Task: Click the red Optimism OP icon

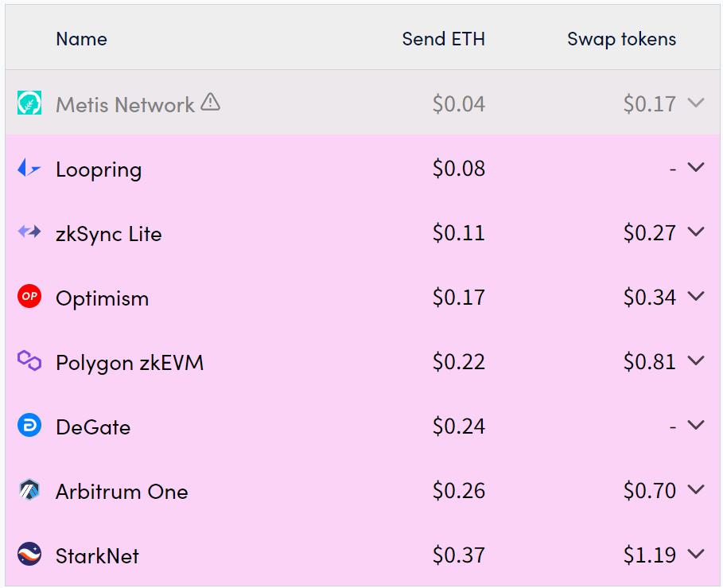Action: [29, 297]
